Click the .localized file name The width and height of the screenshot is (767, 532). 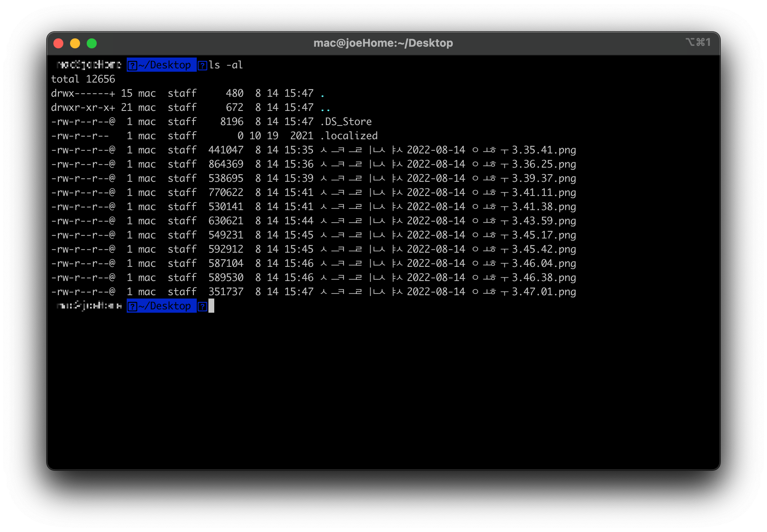349,136
